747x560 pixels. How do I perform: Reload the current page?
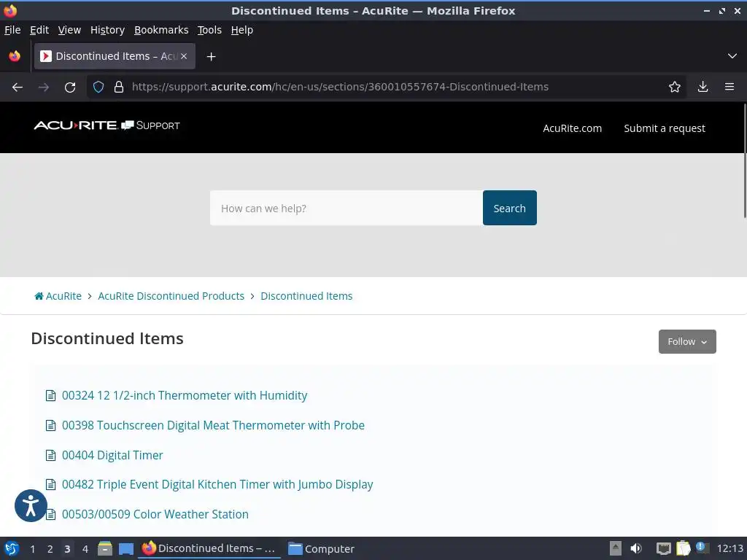point(70,87)
